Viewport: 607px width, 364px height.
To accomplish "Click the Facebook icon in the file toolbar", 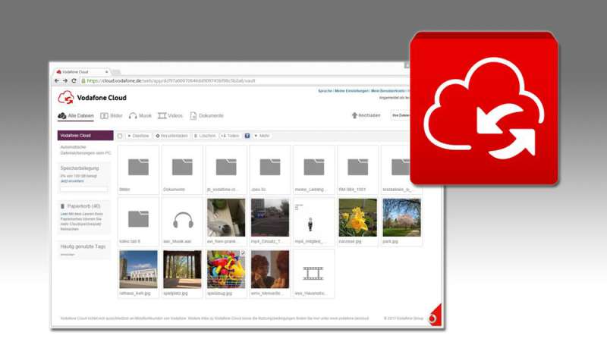I will [x=247, y=136].
